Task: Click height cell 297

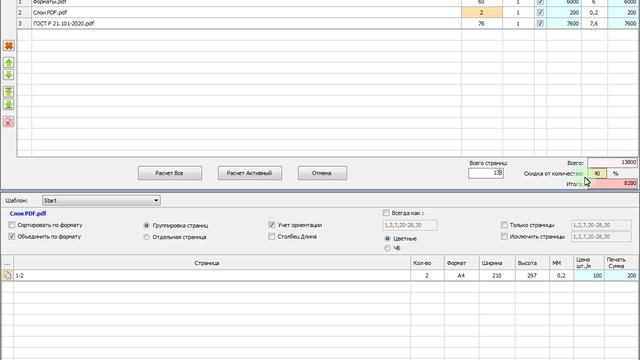Action: point(532,276)
